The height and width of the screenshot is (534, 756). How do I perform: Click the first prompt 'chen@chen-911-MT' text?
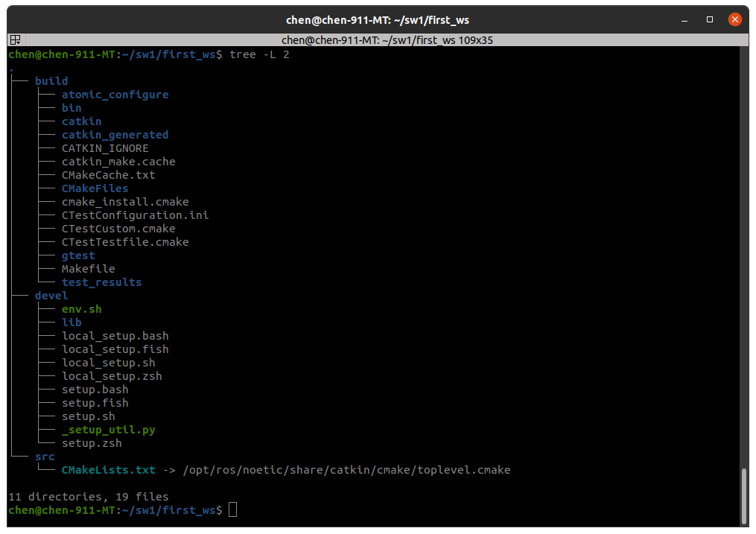62,54
